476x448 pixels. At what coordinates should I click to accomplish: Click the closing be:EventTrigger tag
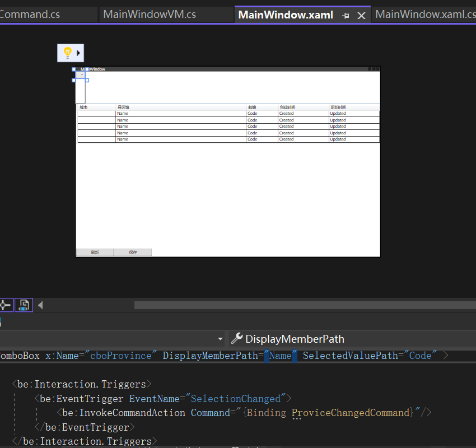[x=85, y=427]
